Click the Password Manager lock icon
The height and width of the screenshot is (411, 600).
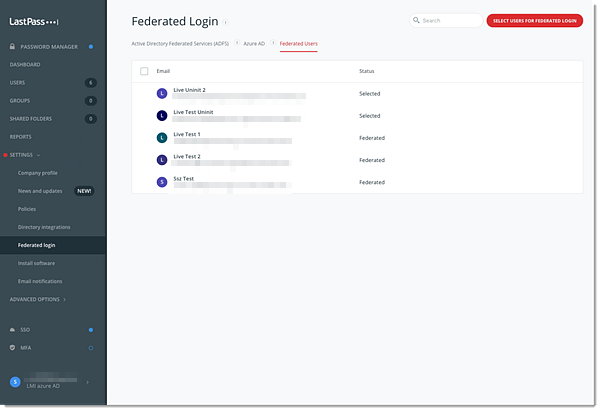(x=12, y=46)
